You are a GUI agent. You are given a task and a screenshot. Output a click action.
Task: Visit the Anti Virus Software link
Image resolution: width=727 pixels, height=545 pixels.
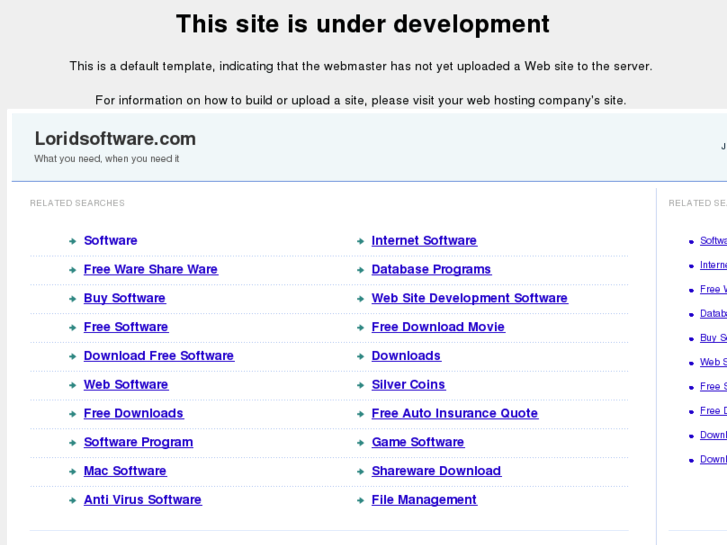tap(142, 500)
